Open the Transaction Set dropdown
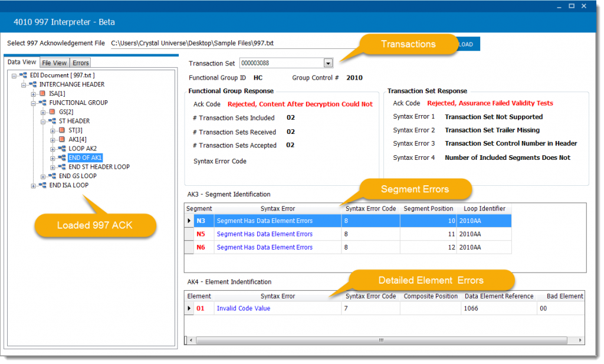 tap(327, 63)
